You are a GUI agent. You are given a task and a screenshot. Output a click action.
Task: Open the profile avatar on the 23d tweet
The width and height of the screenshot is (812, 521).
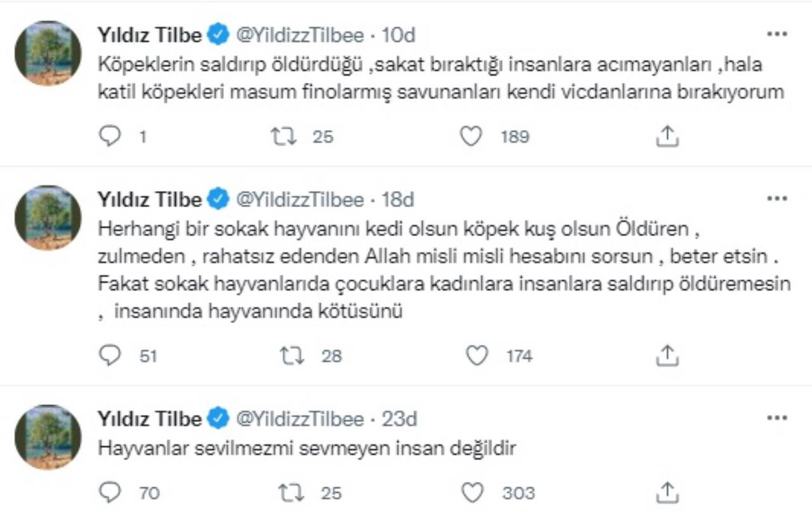click(48, 437)
